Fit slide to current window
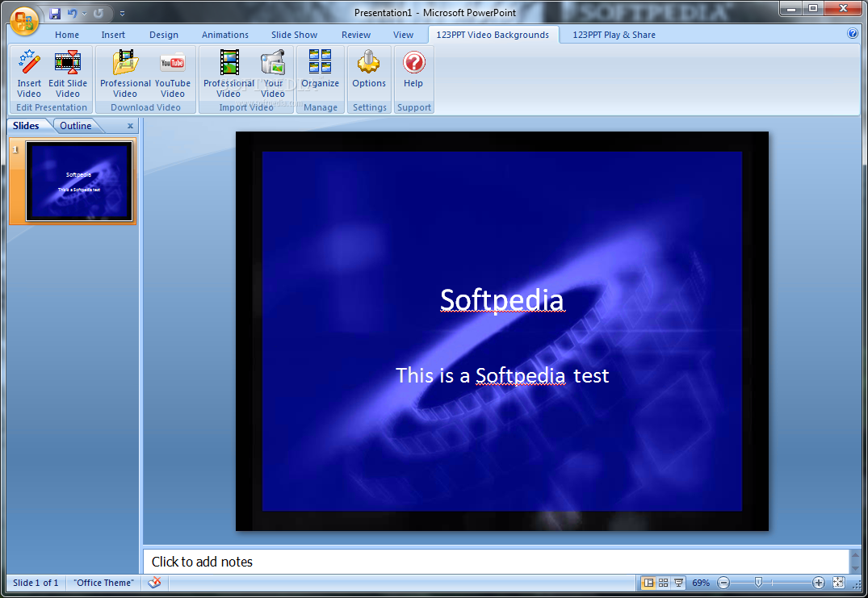This screenshot has height=598, width=868. (839, 583)
